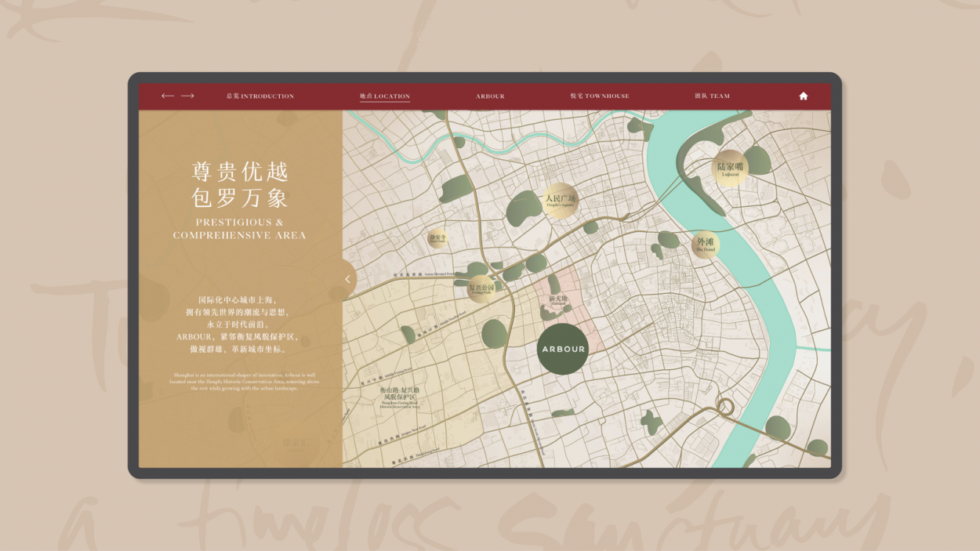
Task: Click the back arrow in navigation bar
Action: (167, 96)
